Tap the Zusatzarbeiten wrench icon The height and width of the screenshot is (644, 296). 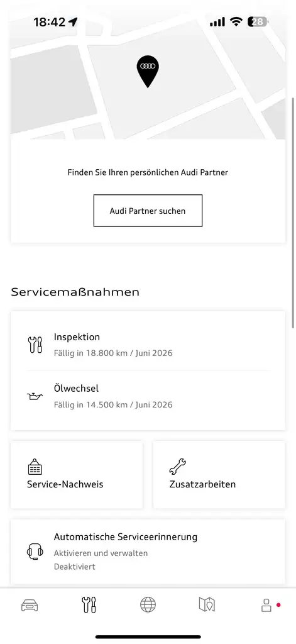(x=177, y=467)
